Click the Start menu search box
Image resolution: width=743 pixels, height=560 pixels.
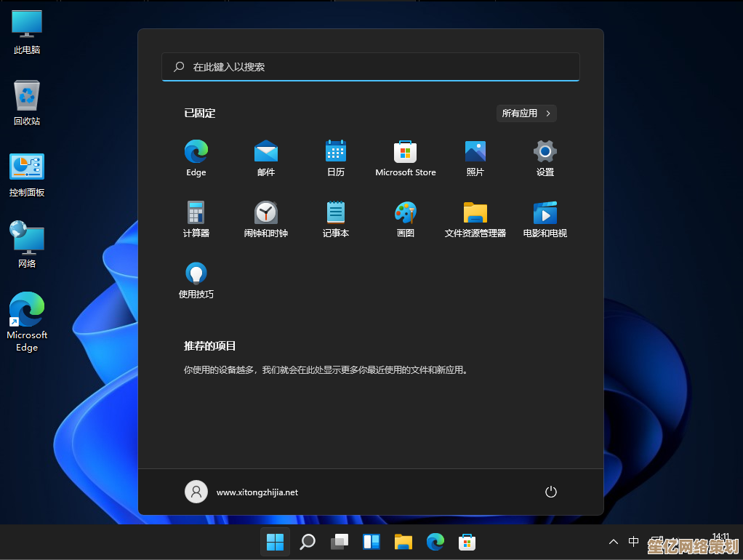(371, 67)
